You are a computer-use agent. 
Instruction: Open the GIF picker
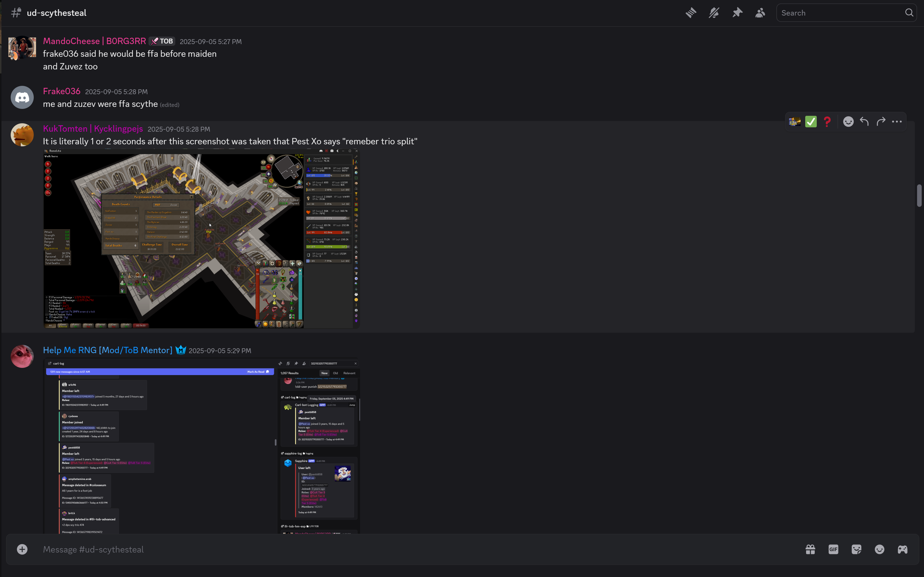pyautogui.click(x=833, y=550)
